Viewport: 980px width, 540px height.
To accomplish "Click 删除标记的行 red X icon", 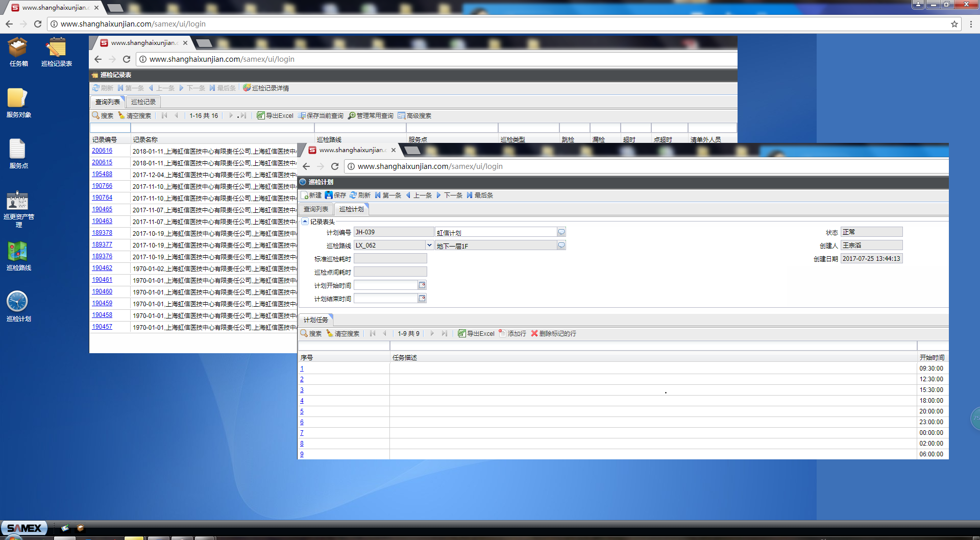I will [534, 334].
